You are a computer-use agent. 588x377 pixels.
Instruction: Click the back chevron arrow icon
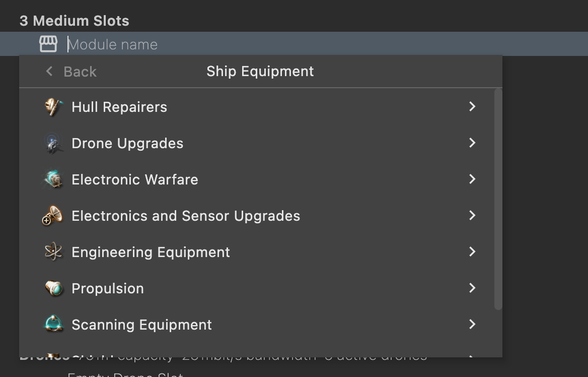click(x=49, y=71)
